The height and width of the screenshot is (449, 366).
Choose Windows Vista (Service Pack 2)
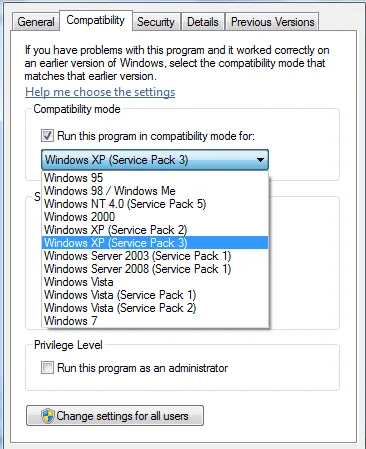pyautogui.click(x=155, y=308)
